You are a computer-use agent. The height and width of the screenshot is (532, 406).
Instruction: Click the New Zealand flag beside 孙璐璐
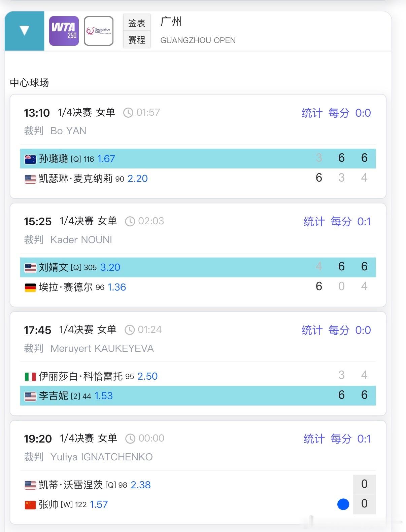(30, 159)
